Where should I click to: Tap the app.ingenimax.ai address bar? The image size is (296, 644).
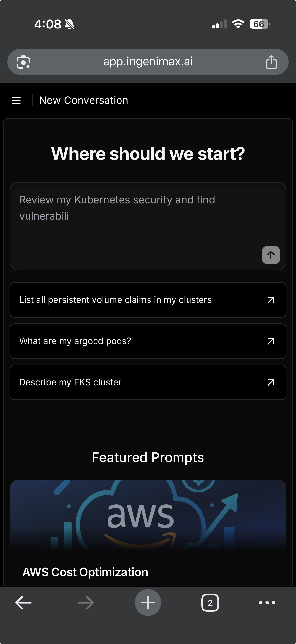point(148,61)
